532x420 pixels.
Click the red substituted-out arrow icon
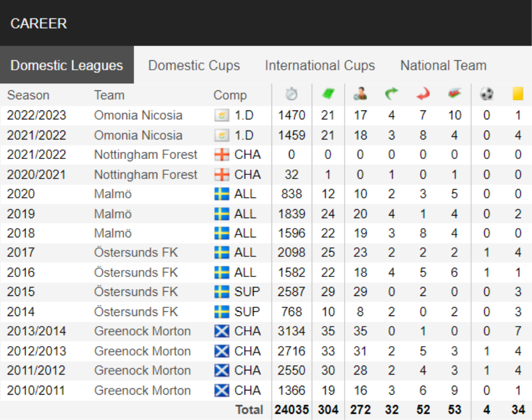click(x=423, y=95)
